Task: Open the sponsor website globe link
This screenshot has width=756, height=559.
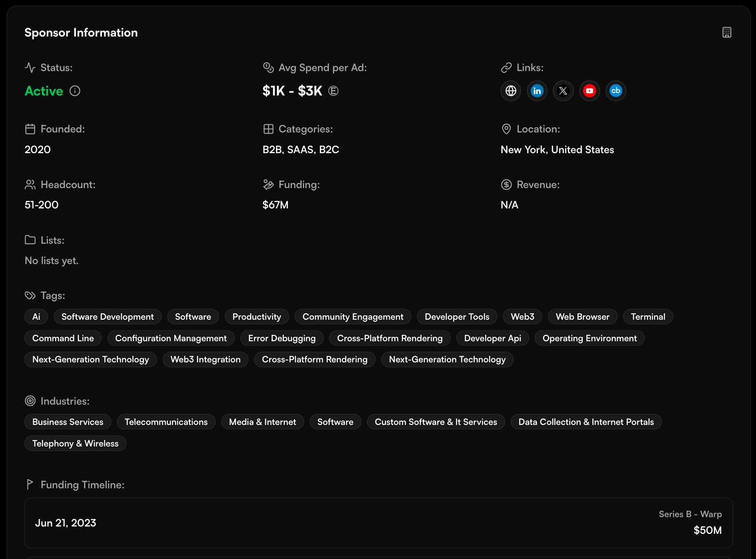Action: [510, 91]
